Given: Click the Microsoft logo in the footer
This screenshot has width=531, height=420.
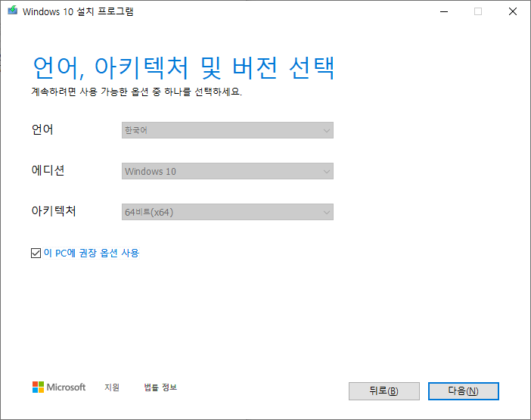Looking at the screenshot, I should [59, 387].
